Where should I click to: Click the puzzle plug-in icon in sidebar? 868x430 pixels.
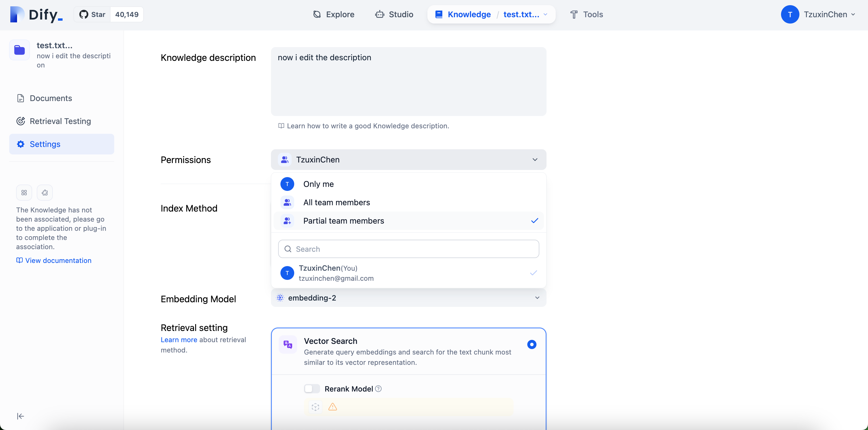click(45, 193)
